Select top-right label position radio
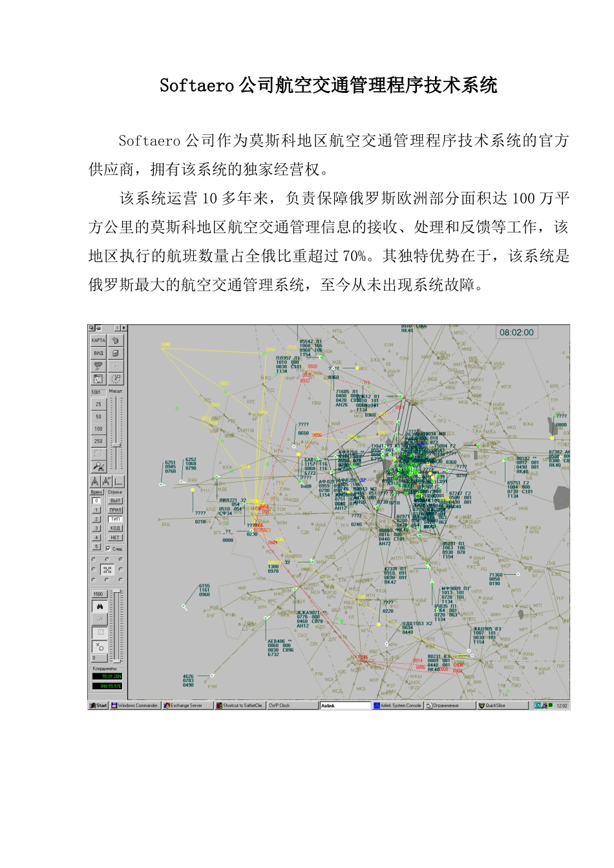 [121, 559]
